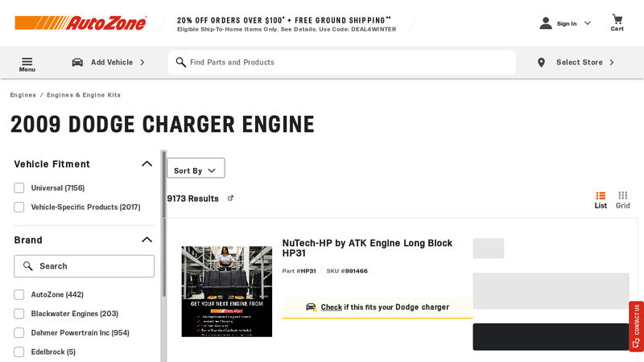
Task: Click the car icon beside Add Vehicle
Action: [x=77, y=63]
